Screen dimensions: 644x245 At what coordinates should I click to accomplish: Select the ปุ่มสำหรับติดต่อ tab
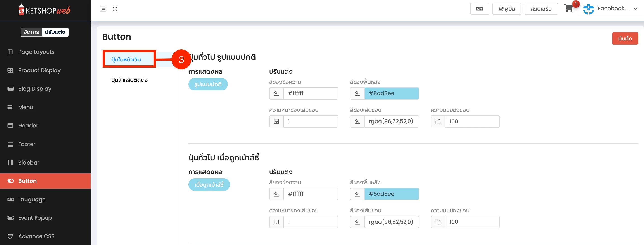click(x=129, y=80)
